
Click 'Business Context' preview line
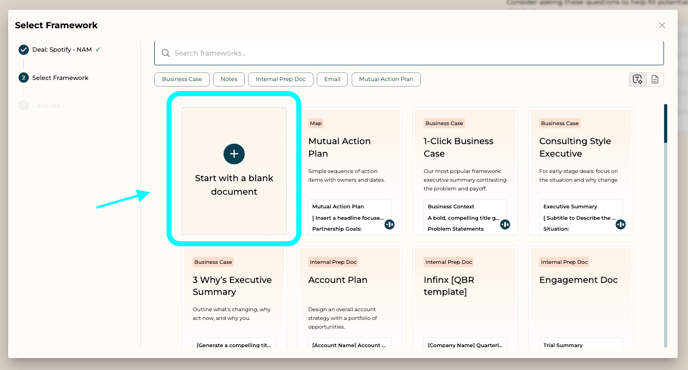(x=451, y=206)
